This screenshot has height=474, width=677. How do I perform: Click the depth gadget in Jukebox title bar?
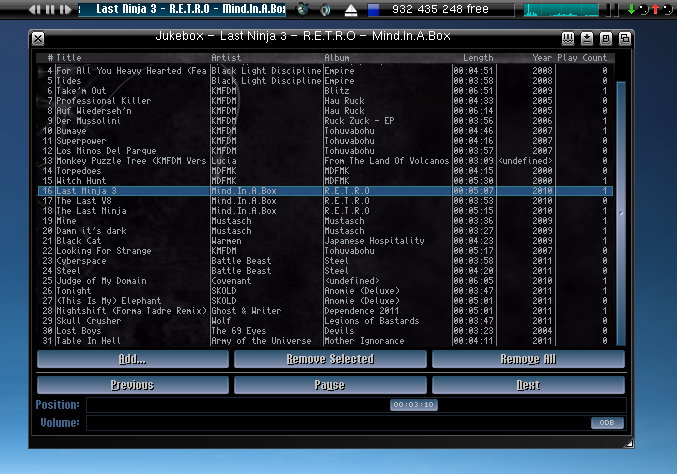click(625, 39)
